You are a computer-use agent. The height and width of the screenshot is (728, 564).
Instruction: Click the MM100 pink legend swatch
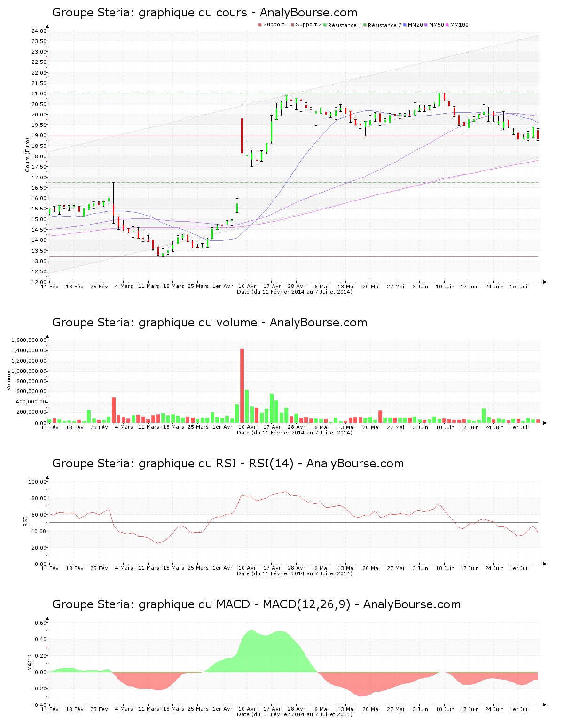(447, 25)
